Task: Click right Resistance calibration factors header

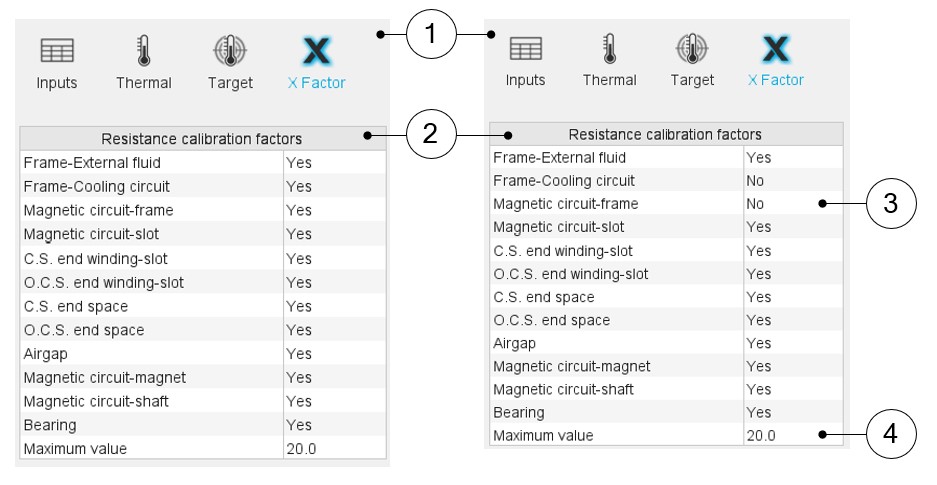Action: coord(665,134)
